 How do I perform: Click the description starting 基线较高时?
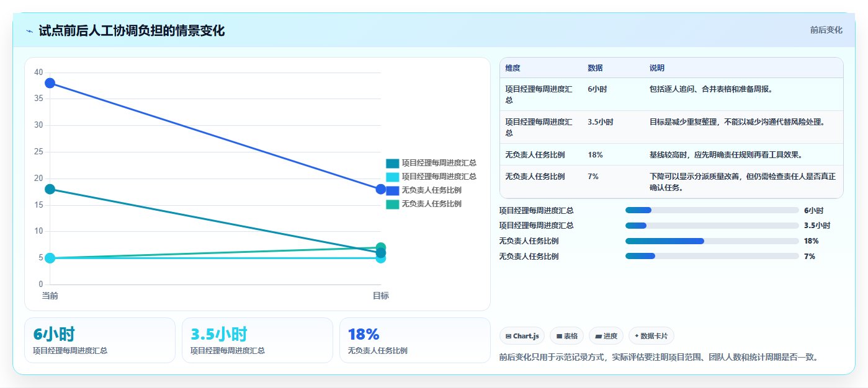click(x=727, y=154)
